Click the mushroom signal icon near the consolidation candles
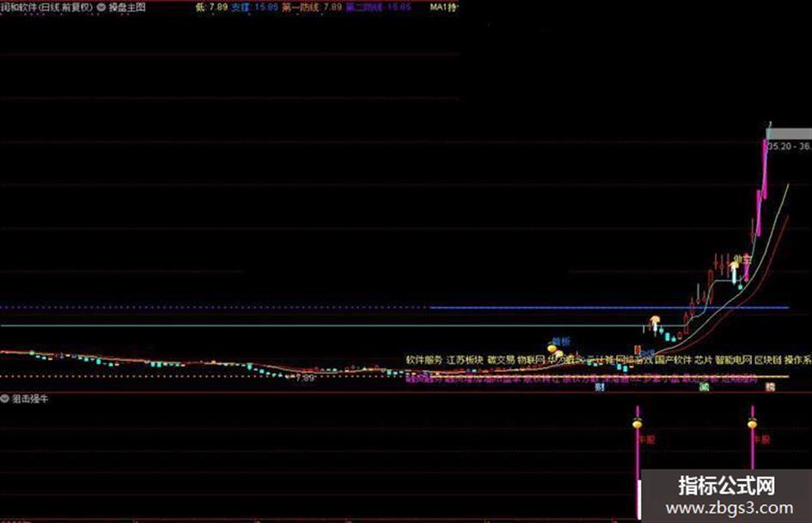Image resolution: width=812 pixels, height=523 pixels. (735, 265)
